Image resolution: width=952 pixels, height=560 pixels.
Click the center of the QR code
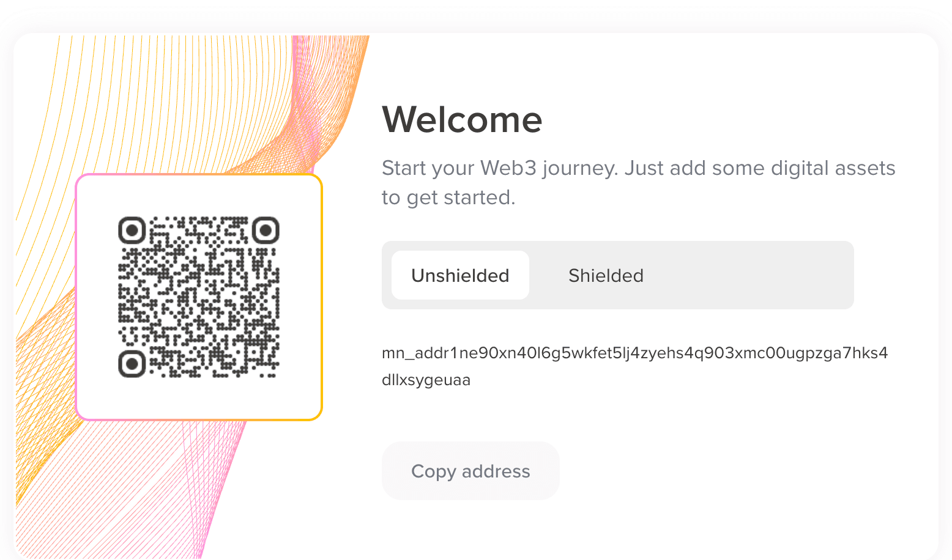tap(199, 297)
